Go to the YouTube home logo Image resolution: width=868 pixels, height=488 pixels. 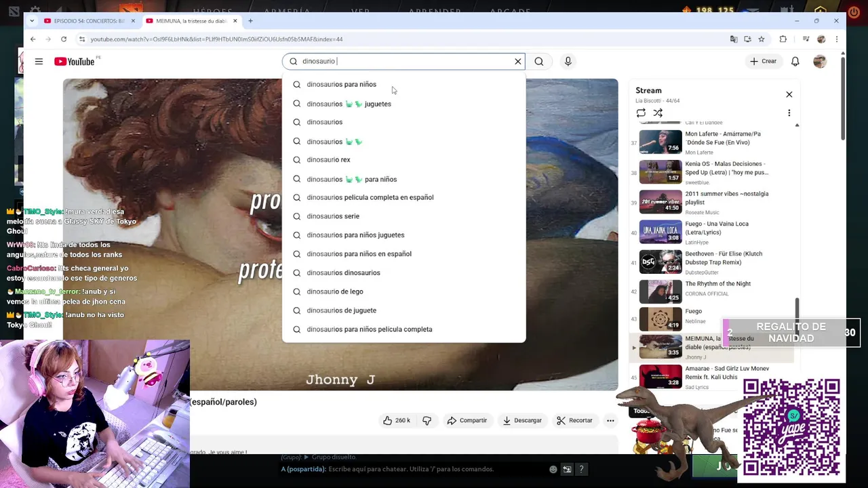75,62
